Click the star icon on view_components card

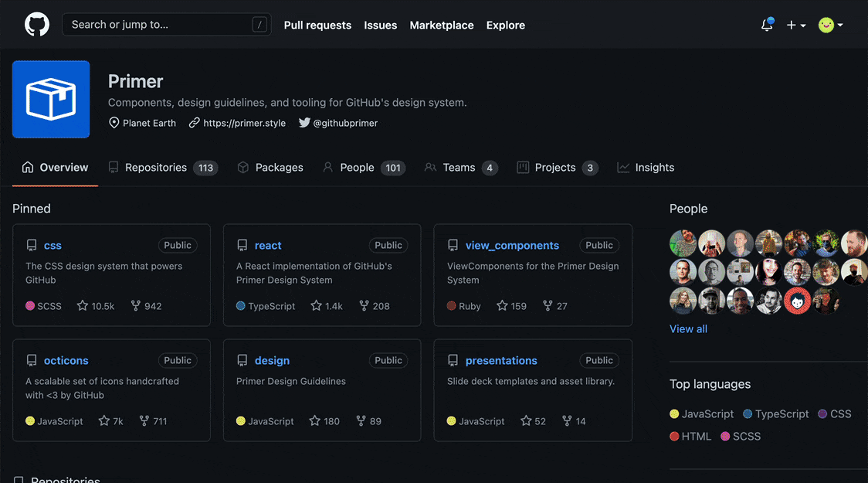[502, 306]
